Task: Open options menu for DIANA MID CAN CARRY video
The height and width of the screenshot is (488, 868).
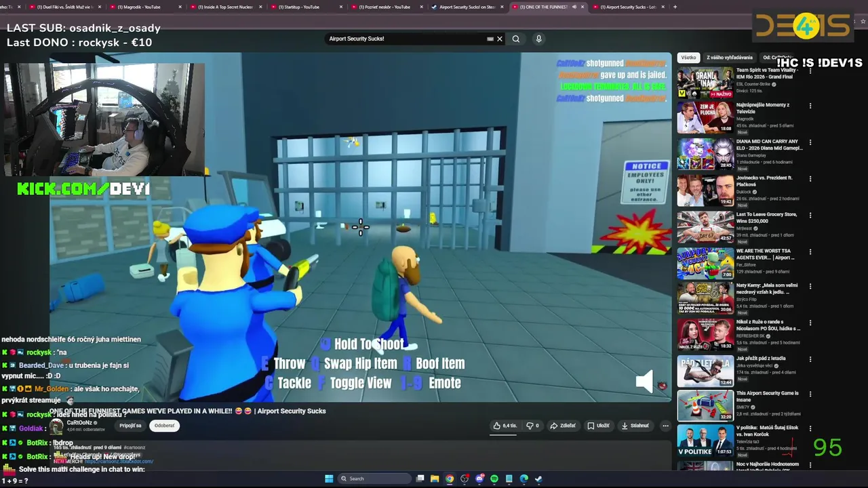Action: (x=810, y=142)
